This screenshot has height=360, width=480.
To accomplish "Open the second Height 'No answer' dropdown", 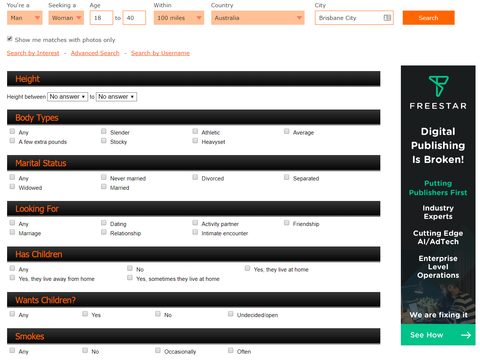I will click(116, 97).
